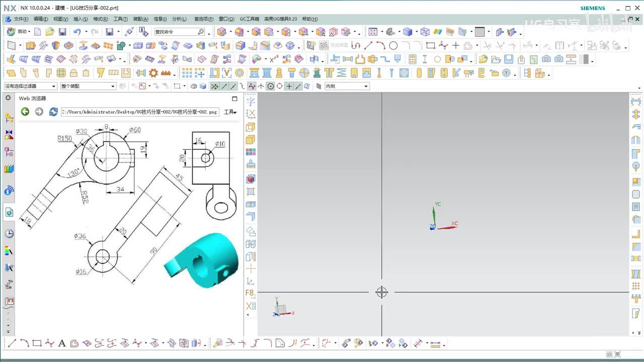This screenshot has width=644, height=362.
Task: Select the Circle sketch tool in top toolbar
Action: tap(393, 45)
